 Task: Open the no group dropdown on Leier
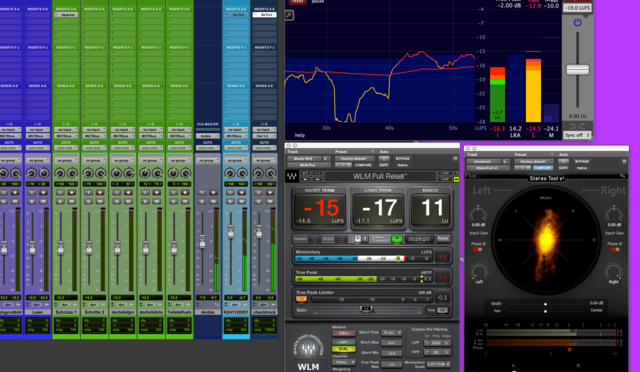(x=37, y=160)
